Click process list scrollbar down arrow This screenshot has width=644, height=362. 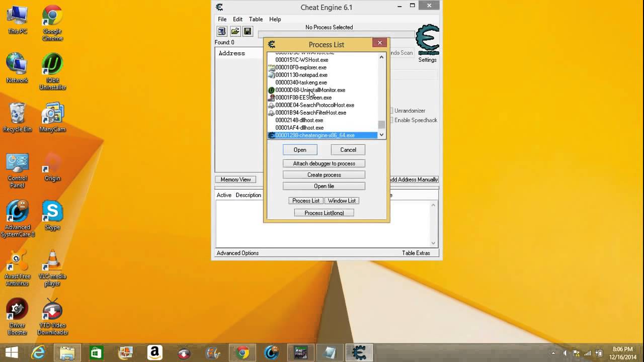coord(381,135)
